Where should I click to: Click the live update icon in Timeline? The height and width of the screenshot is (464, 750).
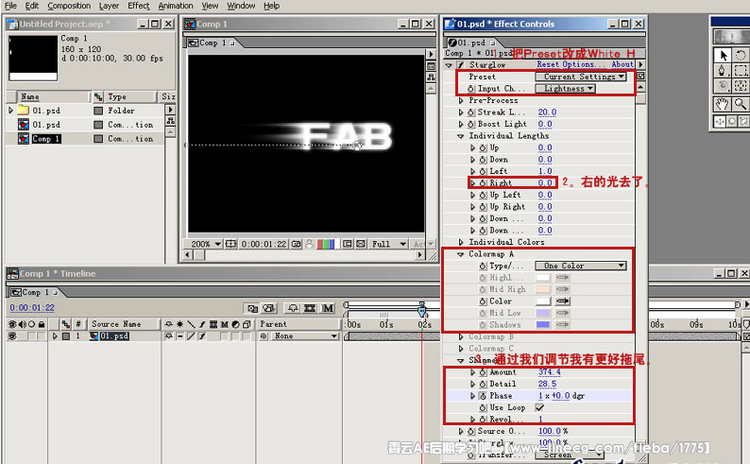[252, 308]
